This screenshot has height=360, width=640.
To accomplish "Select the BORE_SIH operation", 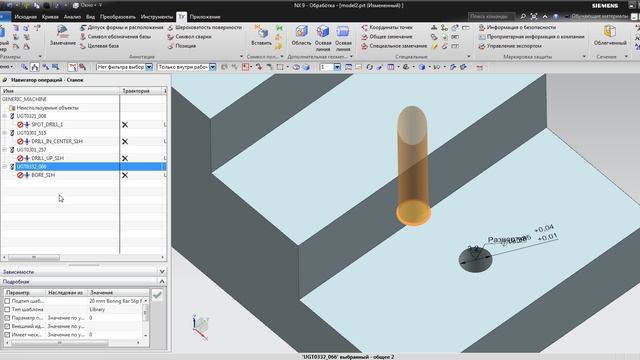I will [x=43, y=175].
